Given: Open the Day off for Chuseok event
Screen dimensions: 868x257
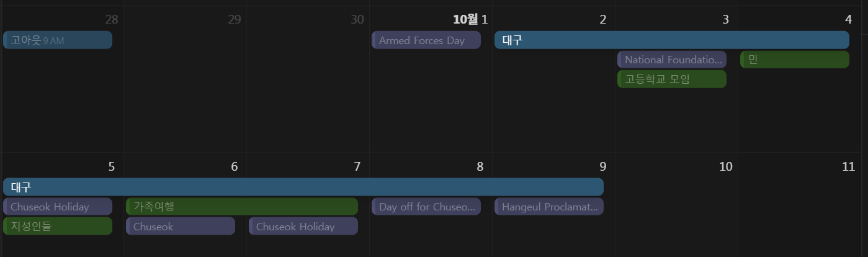Looking at the screenshot, I should [426, 207].
